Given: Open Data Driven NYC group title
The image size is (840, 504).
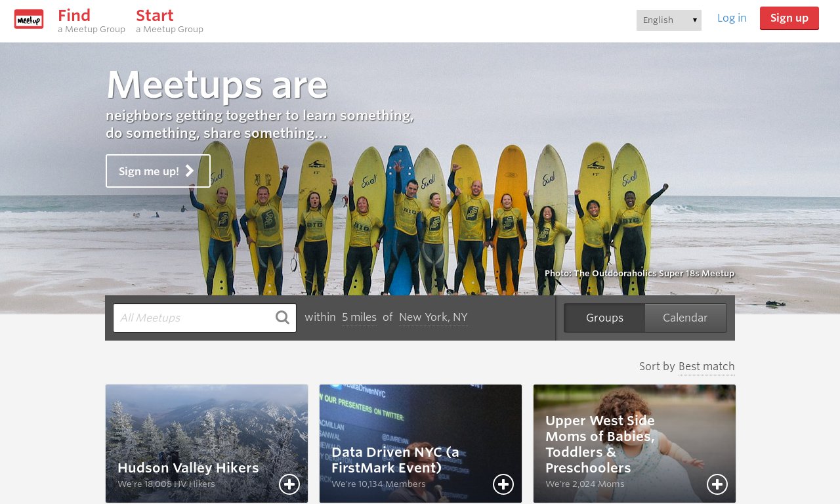Looking at the screenshot, I should pos(395,460).
